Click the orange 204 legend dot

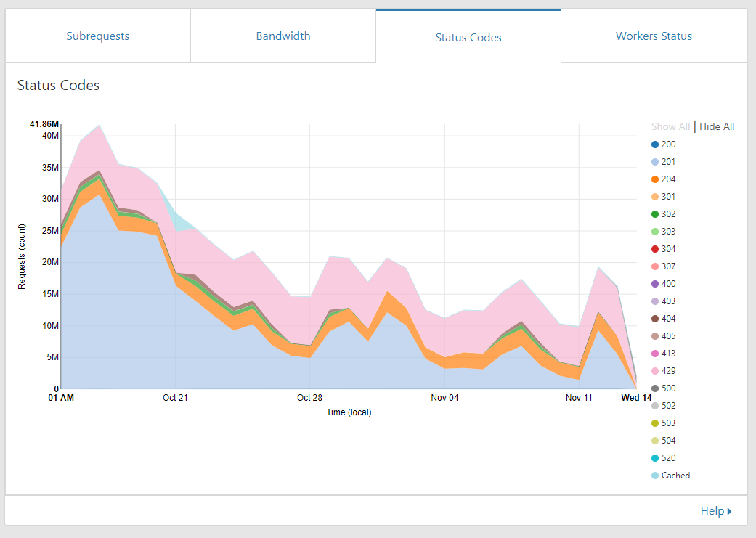pyautogui.click(x=655, y=179)
